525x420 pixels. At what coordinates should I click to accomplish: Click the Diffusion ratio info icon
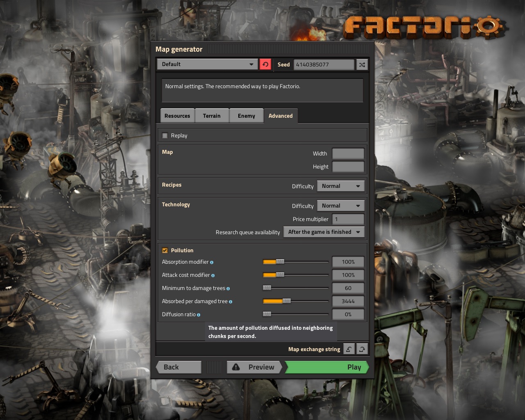tap(199, 315)
